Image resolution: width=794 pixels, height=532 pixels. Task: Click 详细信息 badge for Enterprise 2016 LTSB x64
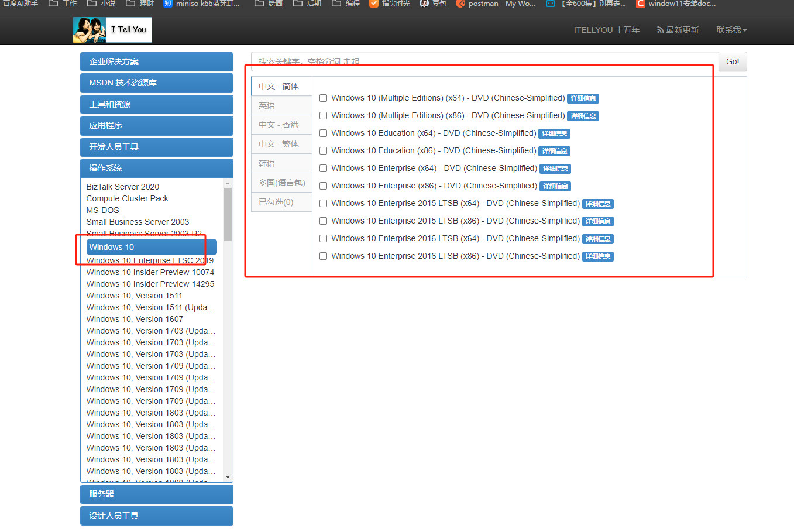(x=598, y=239)
